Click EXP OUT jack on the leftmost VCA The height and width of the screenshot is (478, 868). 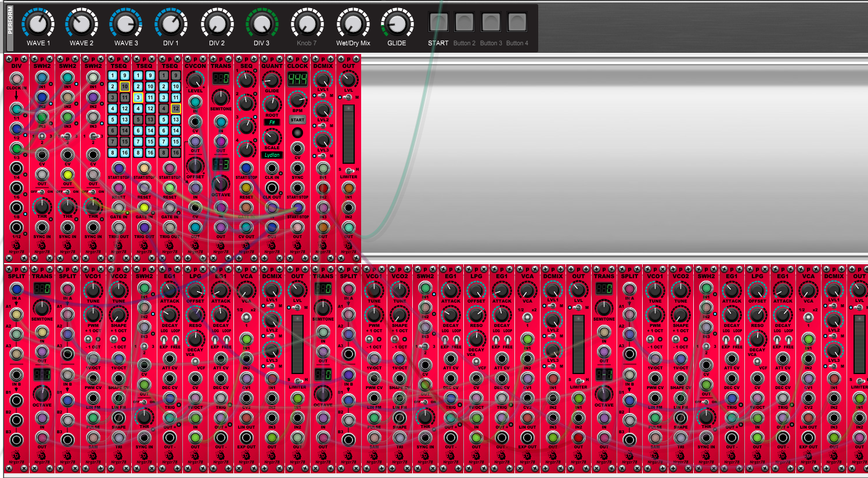tap(246, 437)
